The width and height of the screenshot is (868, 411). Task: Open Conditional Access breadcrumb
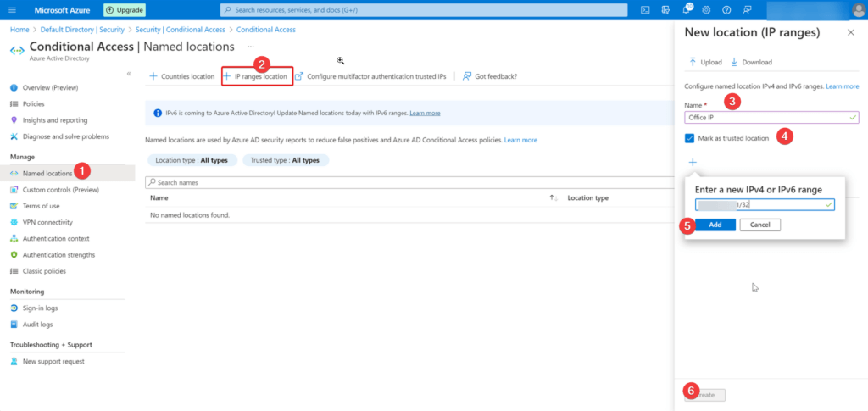point(265,30)
